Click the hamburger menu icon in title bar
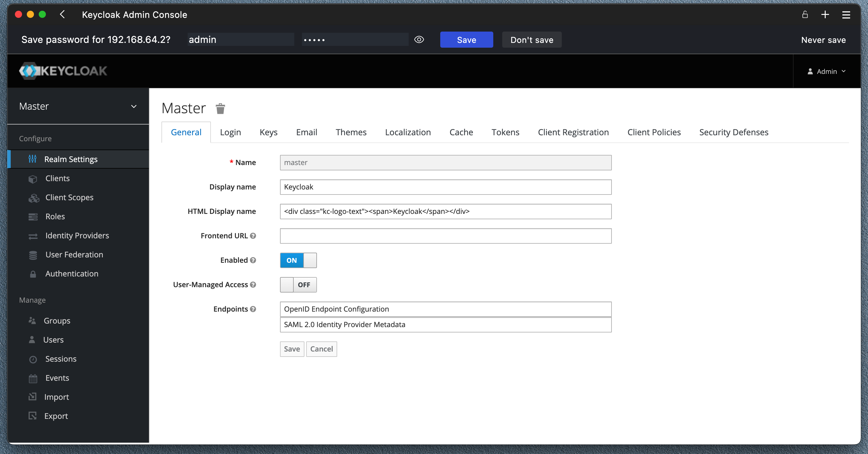Screen dimensions: 868x454 pos(846,15)
